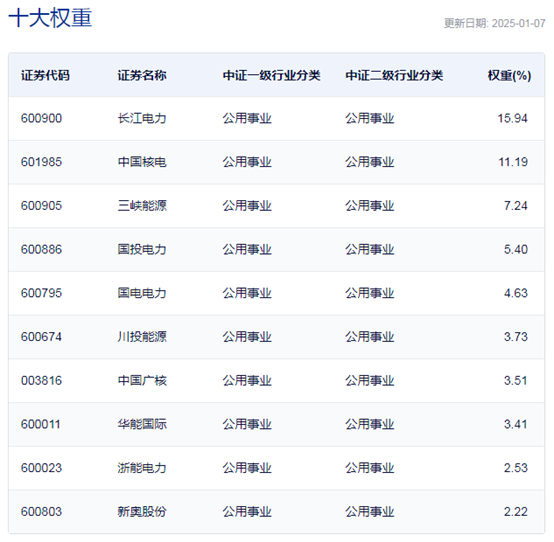
Task: Click weight value 5.40
Action: tap(515, 249)
